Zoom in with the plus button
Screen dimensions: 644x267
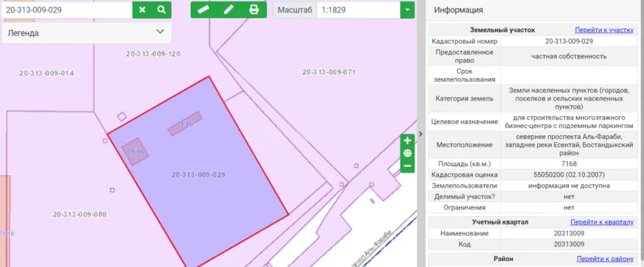408,140
